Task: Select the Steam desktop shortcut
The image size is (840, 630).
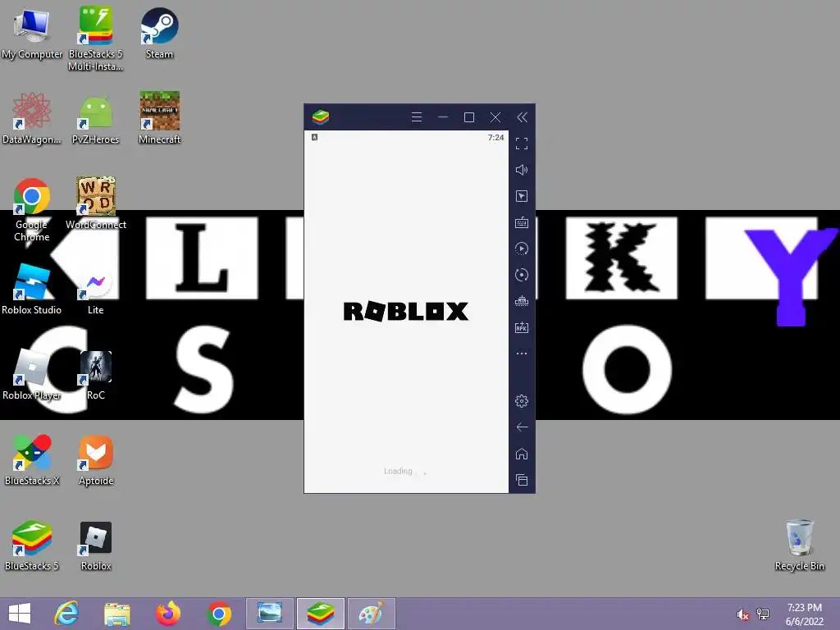Action: 160,33
